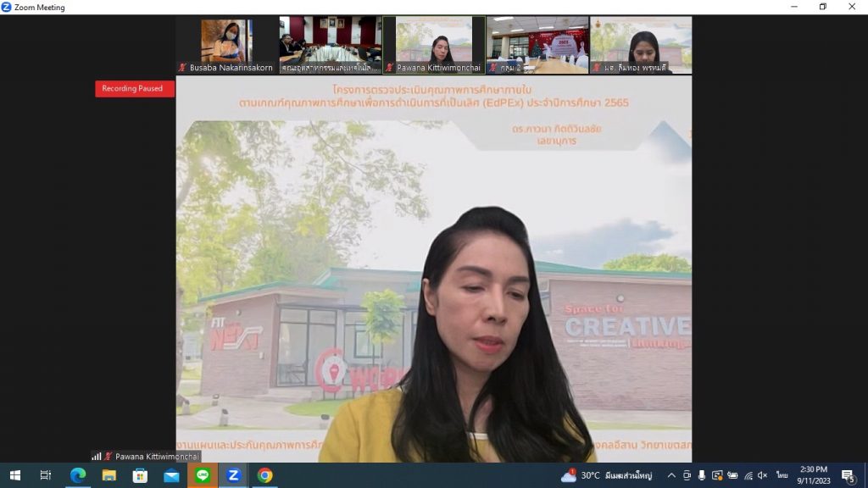Open the LINE app from taskbar
This screenshot has width=868, height=488.
(x=203, y=475)
